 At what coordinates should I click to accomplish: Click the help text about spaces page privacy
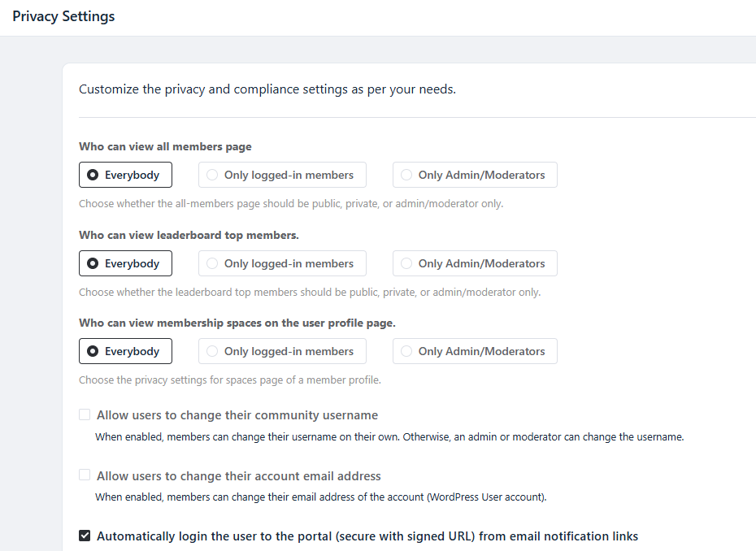229,380
